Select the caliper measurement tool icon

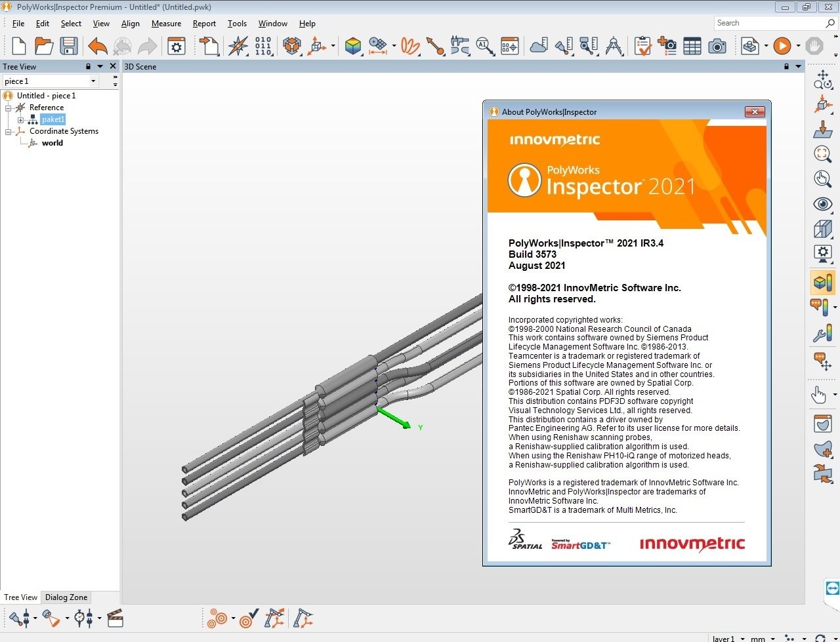pos(460,46)
